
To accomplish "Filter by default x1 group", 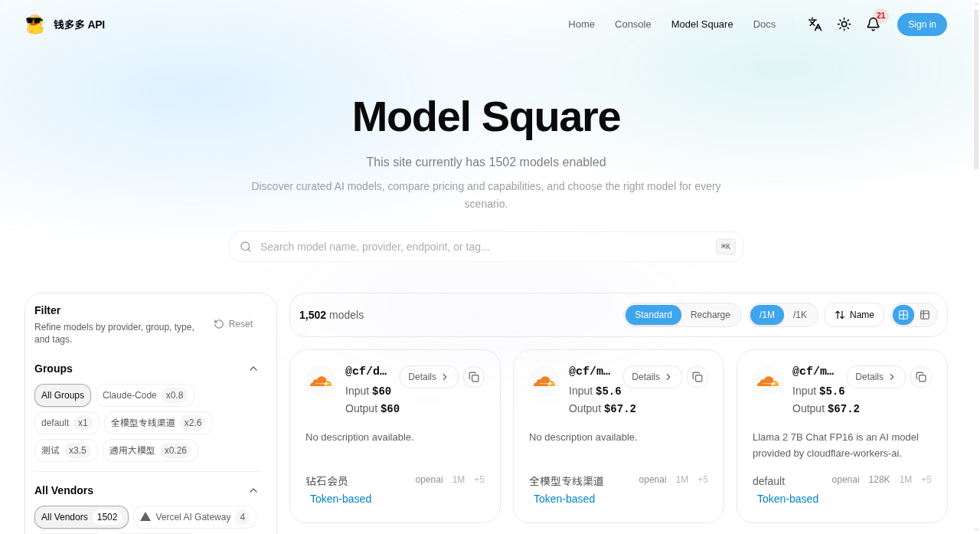I will [x=66, y=423].
